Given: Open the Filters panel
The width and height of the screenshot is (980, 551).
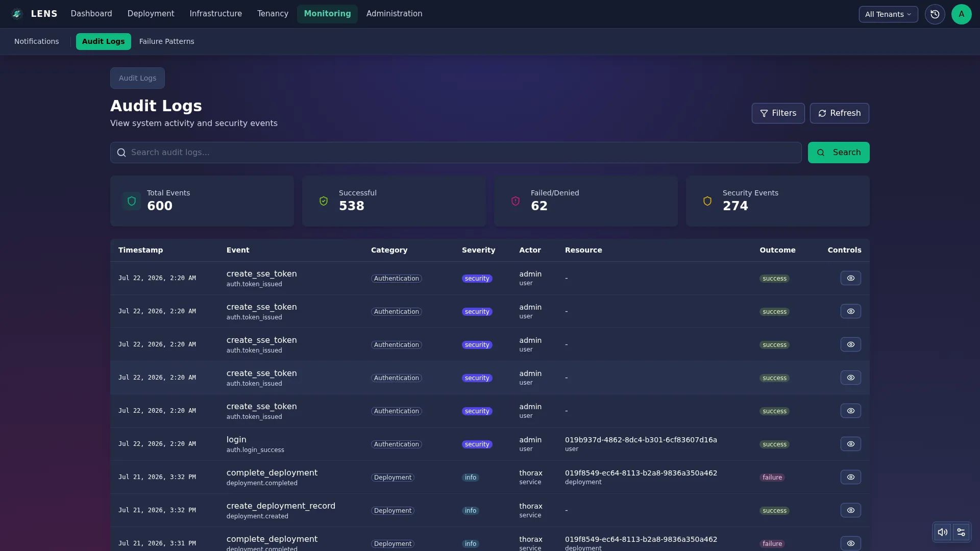Looking at the screenshot, I should pyautogui.click(x=778, y=113).
